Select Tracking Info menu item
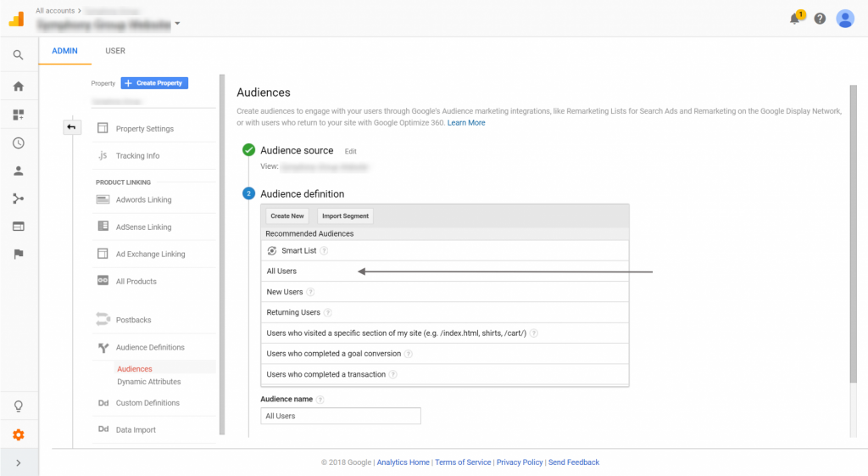This screenshot has width=868, height=476. click(x=137, y=156)
